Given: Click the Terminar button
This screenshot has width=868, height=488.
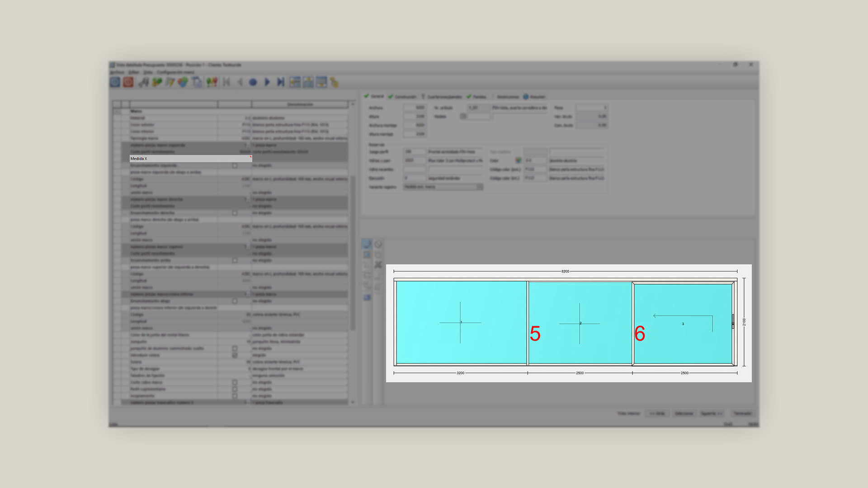Looking at the screenshot, I should pos(742,413).
